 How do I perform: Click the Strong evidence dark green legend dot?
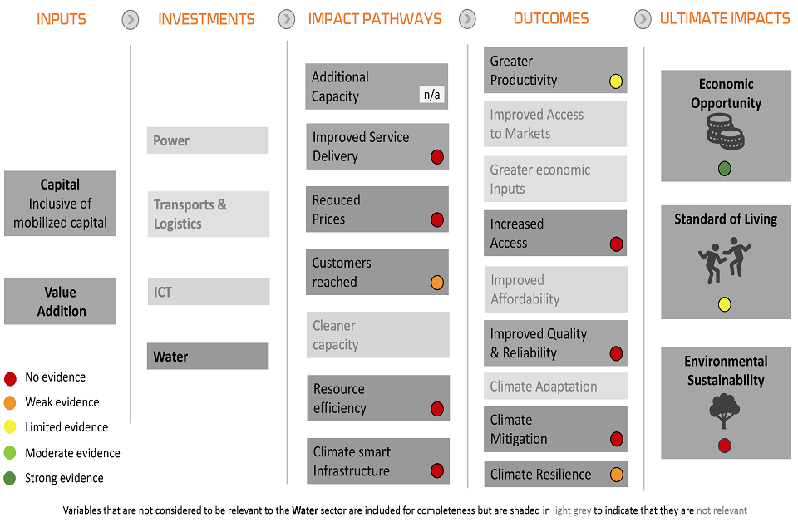[x=10, y=478]
